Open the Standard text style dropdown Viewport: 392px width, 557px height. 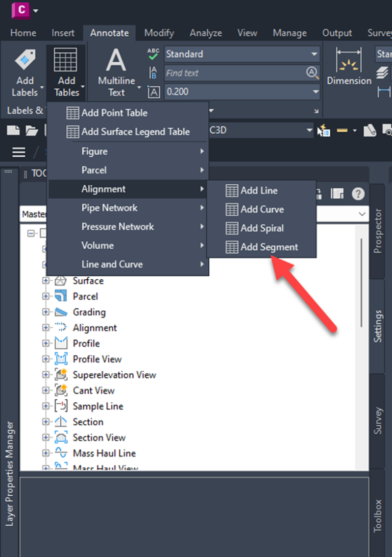coord(314,54)
